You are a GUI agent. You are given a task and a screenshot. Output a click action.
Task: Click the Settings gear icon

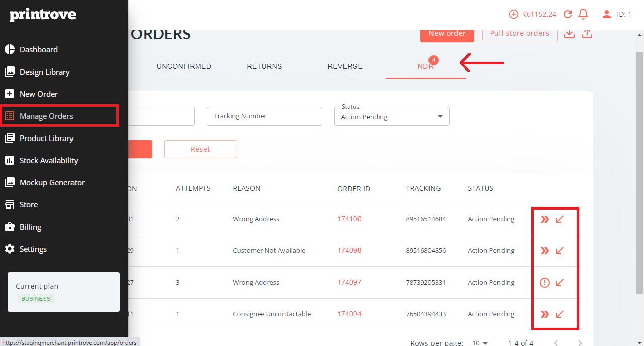(x=10, y=249)
